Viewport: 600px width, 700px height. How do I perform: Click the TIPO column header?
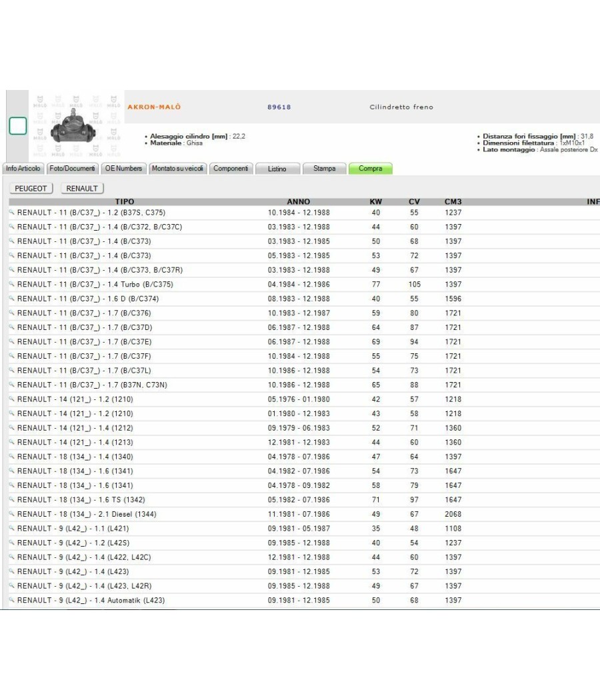pyautogui.click(x=125, y=202)
